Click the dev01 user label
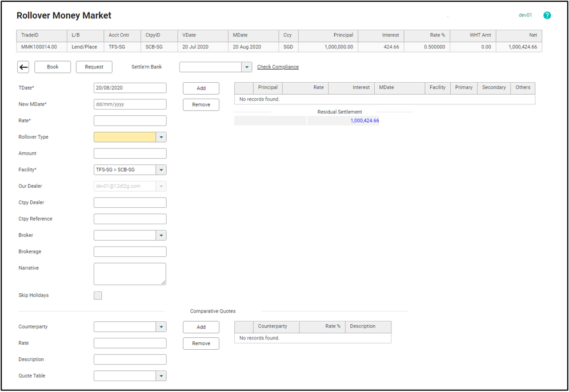Viewport: 569px width, 392px height. click(525, 15)
